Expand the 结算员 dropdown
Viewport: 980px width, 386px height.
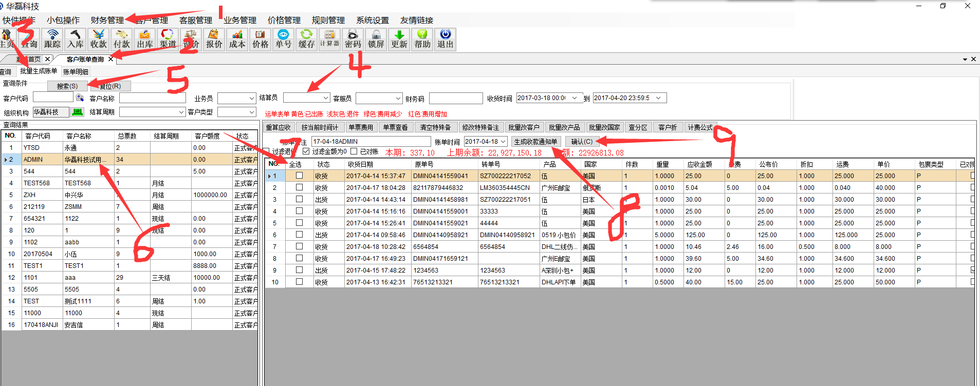click(x=326, y=98)
